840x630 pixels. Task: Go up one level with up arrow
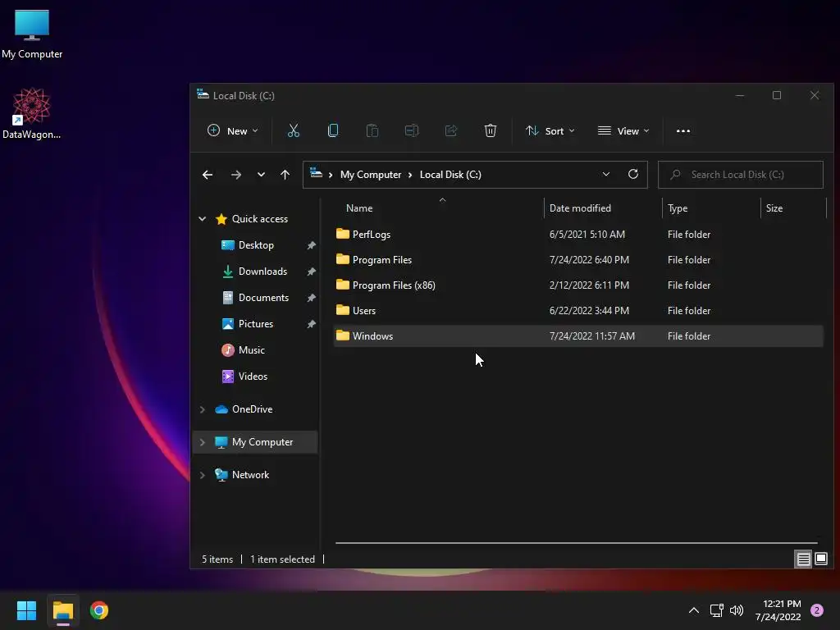point(285,175)
